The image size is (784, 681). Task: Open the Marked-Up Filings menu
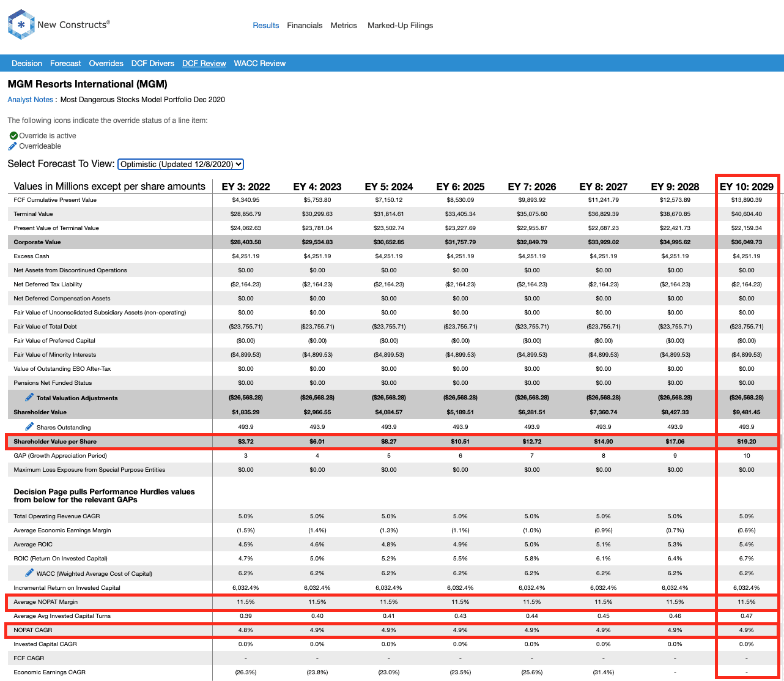(x=400, y=26)
